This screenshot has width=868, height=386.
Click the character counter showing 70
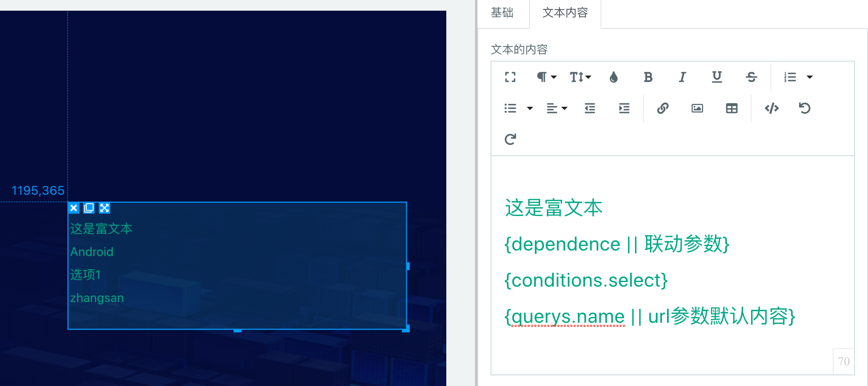(x=844, y=362)
